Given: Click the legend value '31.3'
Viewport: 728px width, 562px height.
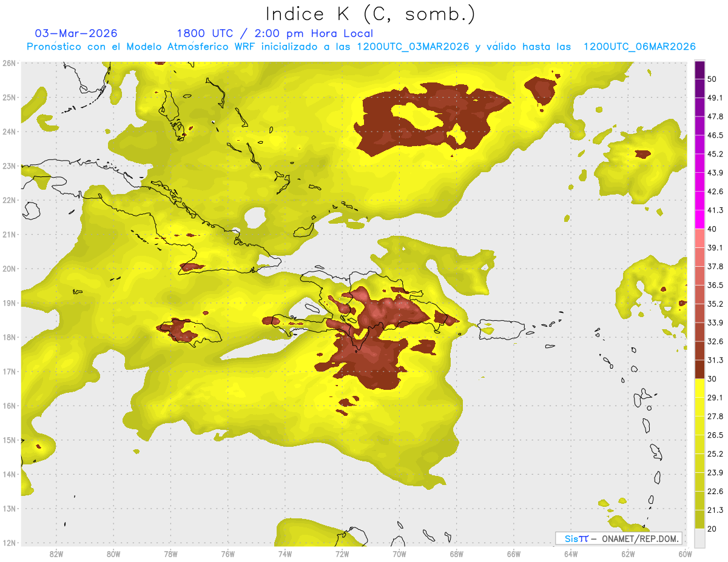Looking at the screenshot, I should (x=715, y=360).
